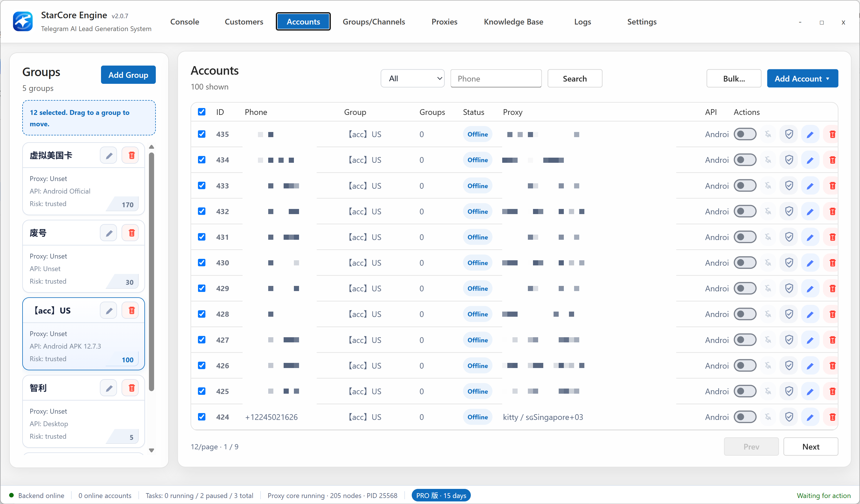Screen dimensions: 860x504
Task: Open the shield check for account 434
Action: point(789,160)
